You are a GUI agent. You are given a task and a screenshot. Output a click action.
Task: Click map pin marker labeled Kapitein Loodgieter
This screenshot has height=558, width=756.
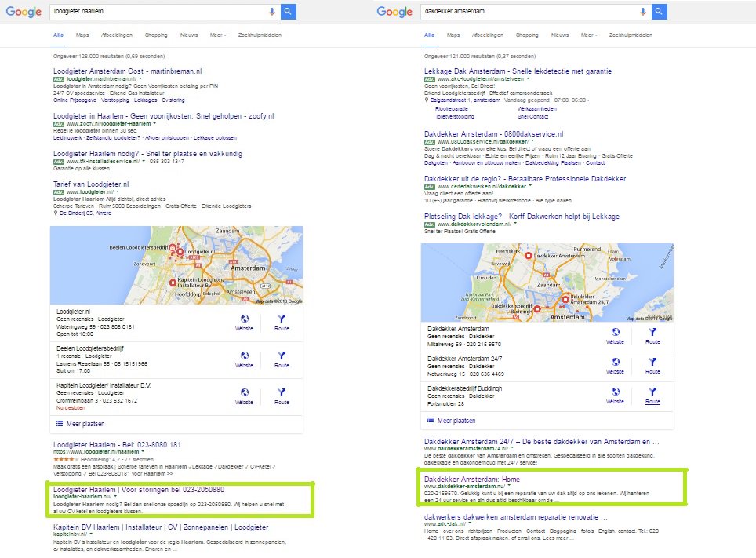pos(173,283)
